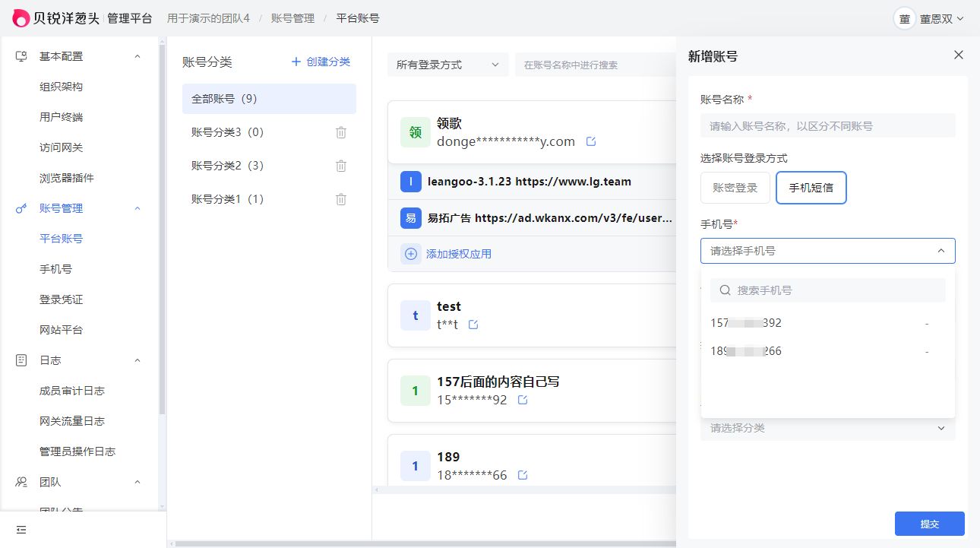Click the 账号名称 input field
Image resolution: width=980 pixels, height=548 pixels.
828,125
